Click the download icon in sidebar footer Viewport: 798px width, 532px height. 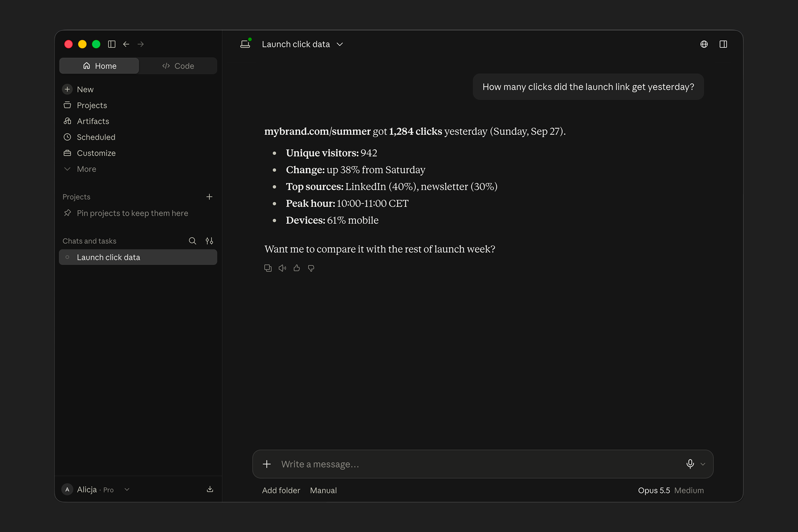(x=210, y=489)
